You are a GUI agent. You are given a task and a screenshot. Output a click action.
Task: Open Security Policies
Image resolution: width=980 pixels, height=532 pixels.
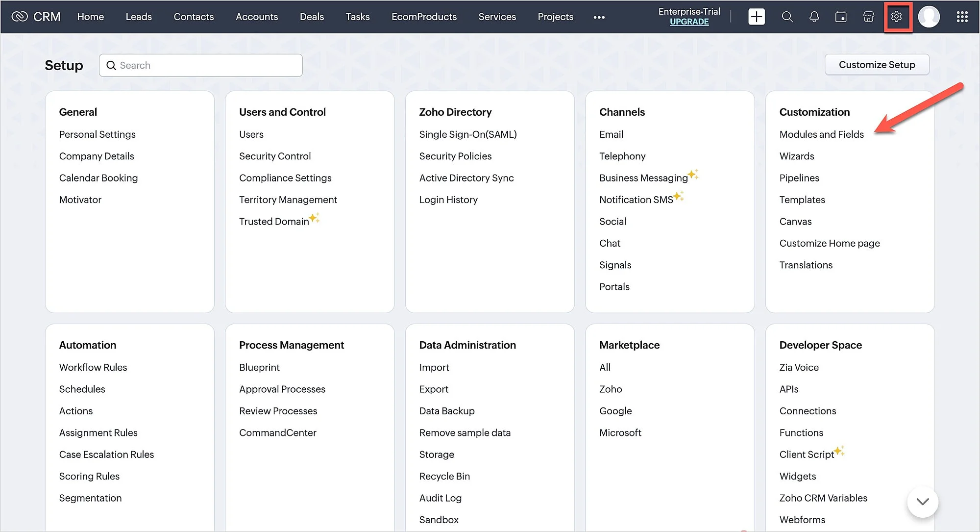(x=455, y=156)
